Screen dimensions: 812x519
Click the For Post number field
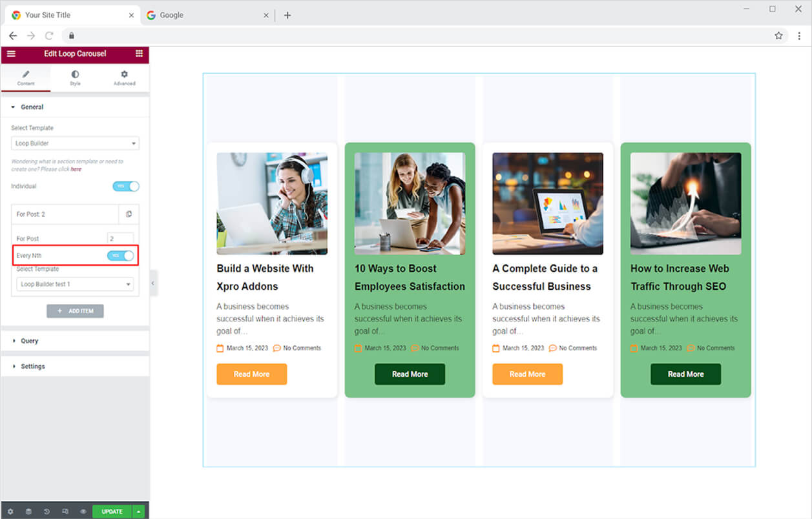coord(120,239)
